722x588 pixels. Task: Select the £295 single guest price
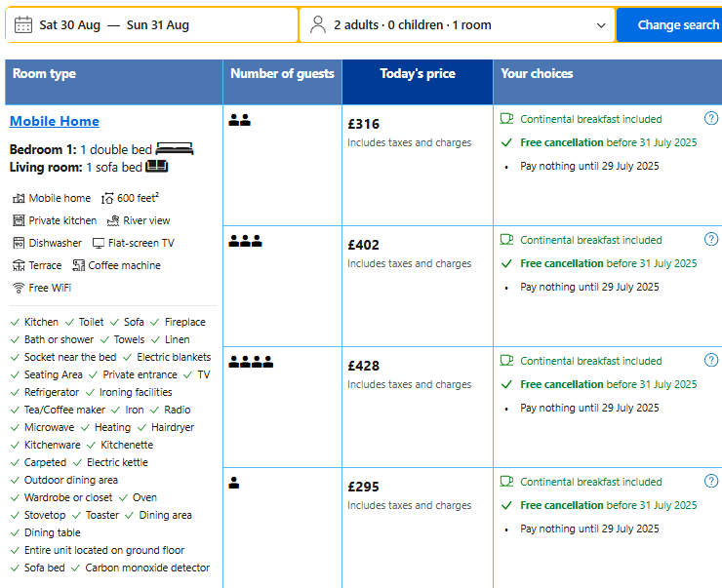363,487
